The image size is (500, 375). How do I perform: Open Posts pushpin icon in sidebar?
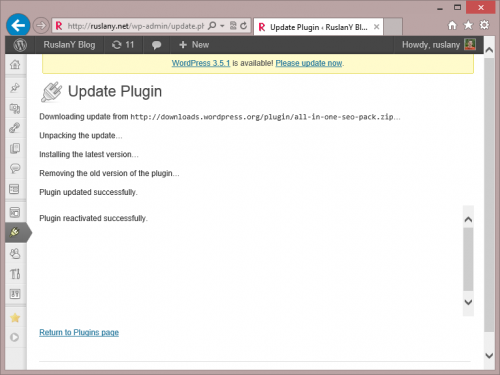(x=15, y=88)
